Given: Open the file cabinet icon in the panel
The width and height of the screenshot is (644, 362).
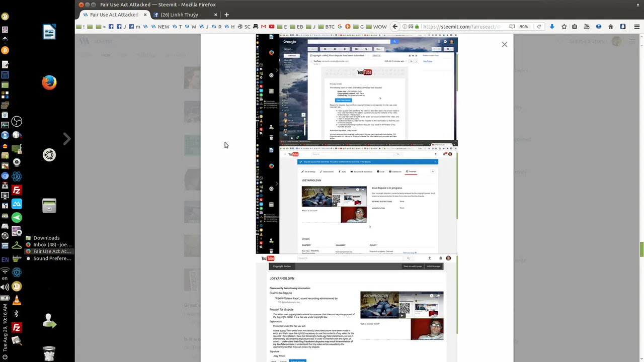Looking at the screenshot, I should pyautogui.click(x=49, y=206).
